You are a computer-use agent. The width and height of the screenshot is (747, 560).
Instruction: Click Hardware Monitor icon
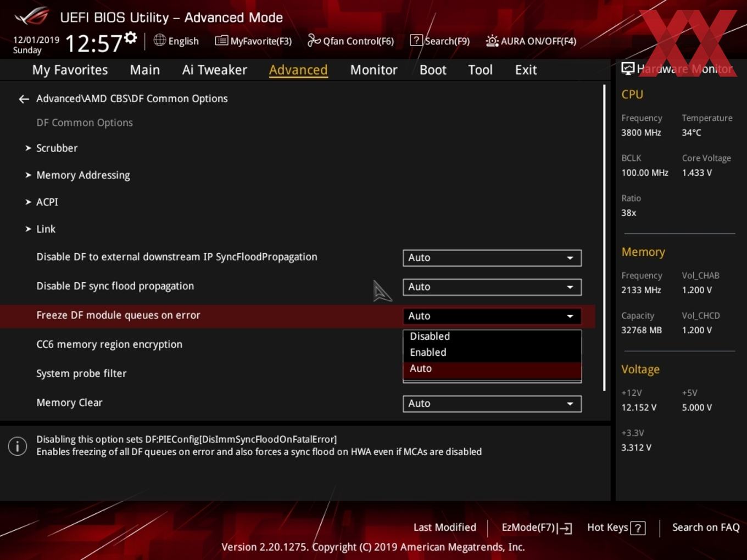pos(628,68)
